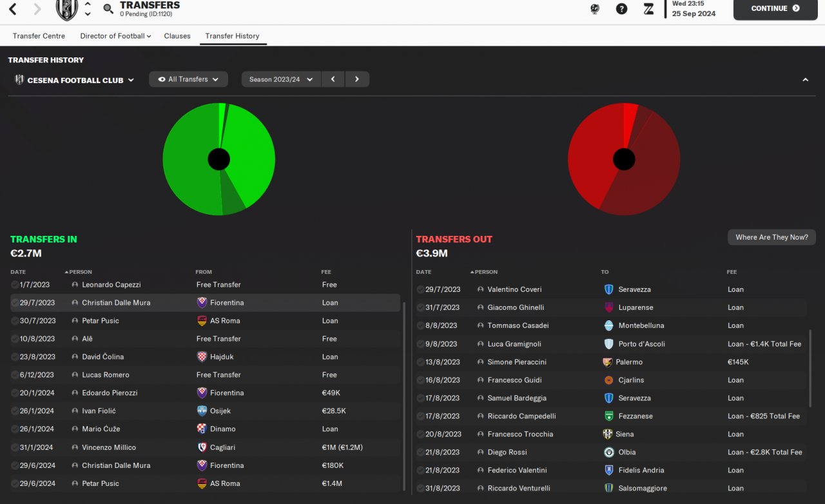Open the search magnifier icon
This screenshot has width=825, height=504.
pos(108,9)
